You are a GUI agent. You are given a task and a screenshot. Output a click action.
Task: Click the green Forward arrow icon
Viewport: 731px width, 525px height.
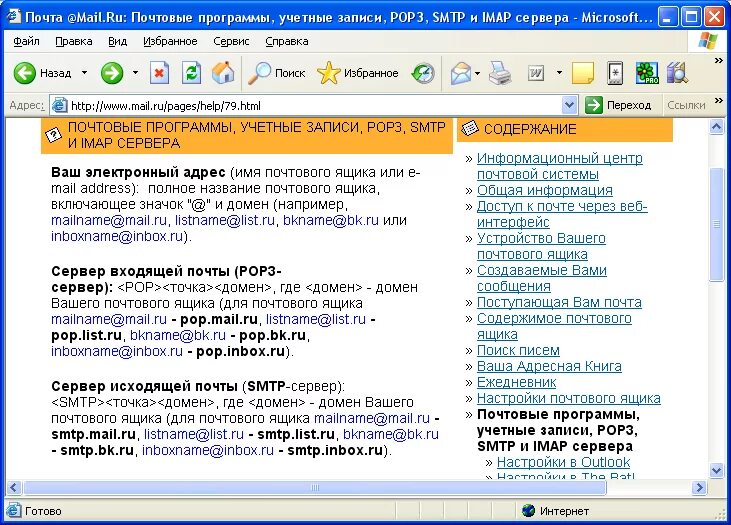coord(112,73)
